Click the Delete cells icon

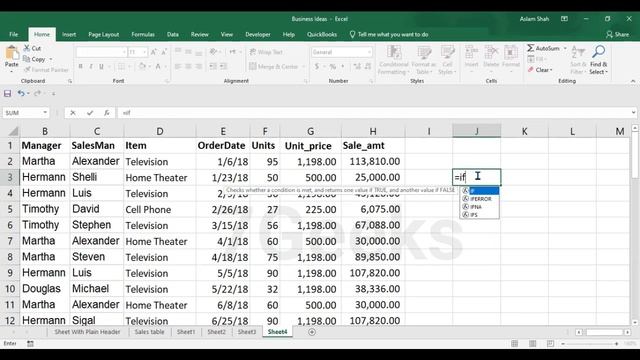[x=491, y=53]
